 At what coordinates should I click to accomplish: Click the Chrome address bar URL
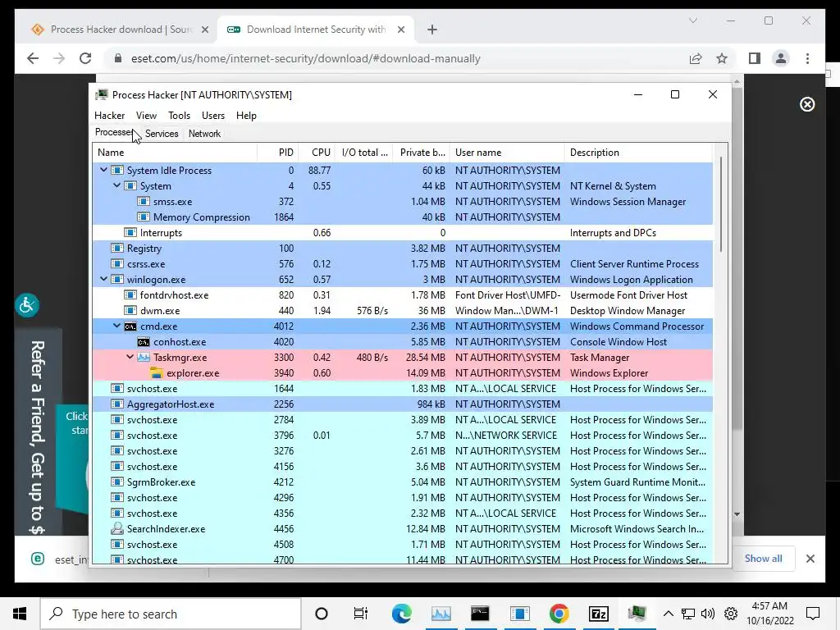[x=305, y=58]
